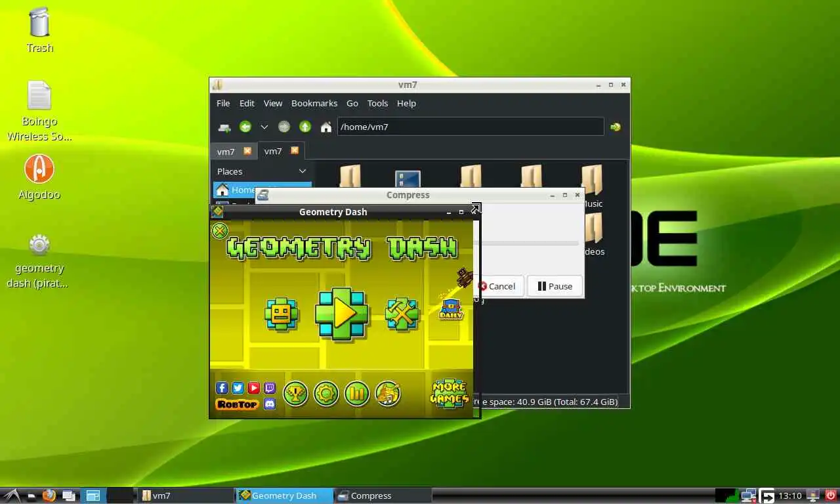Click the taskbar clock showing 13:10
This screenshot has height=504, width=840.
(x=790, y=495)
